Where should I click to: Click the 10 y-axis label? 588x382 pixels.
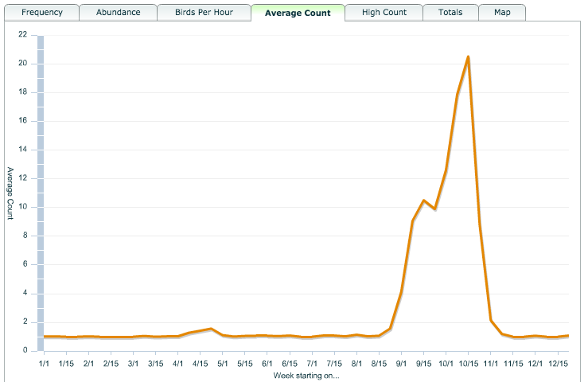click(22, 207)
